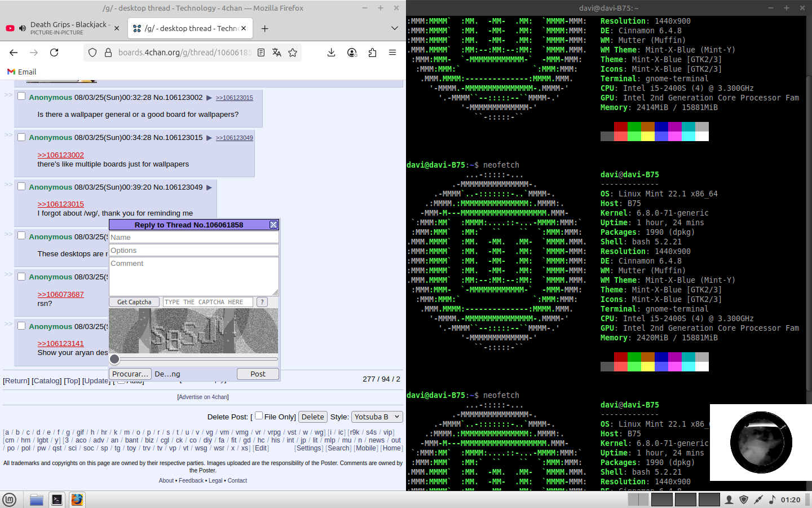Viewport: 812px width, 508px height.
Task: Open the sound music-note tray icon
Action: point(773,500)
